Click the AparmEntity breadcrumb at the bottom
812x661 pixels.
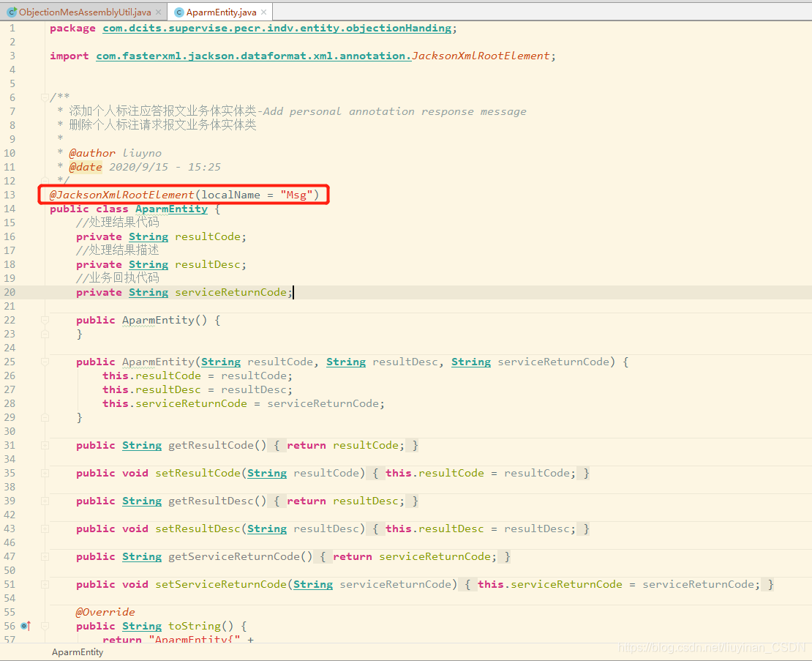77,651
